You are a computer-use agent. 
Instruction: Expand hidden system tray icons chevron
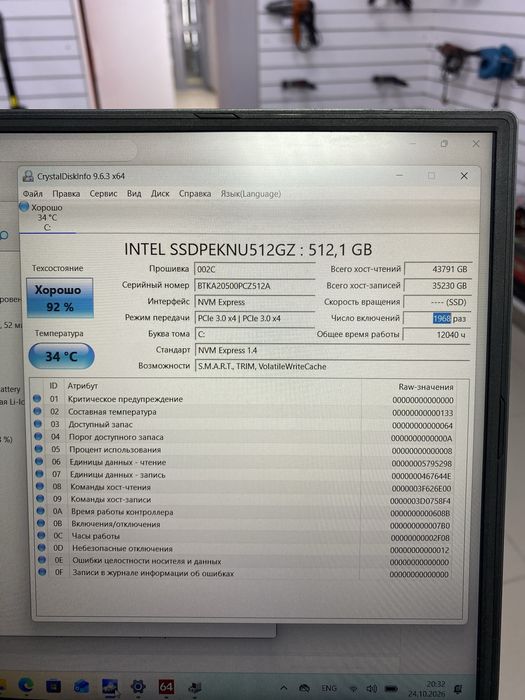pyautogui.click(x=283, y=688)
